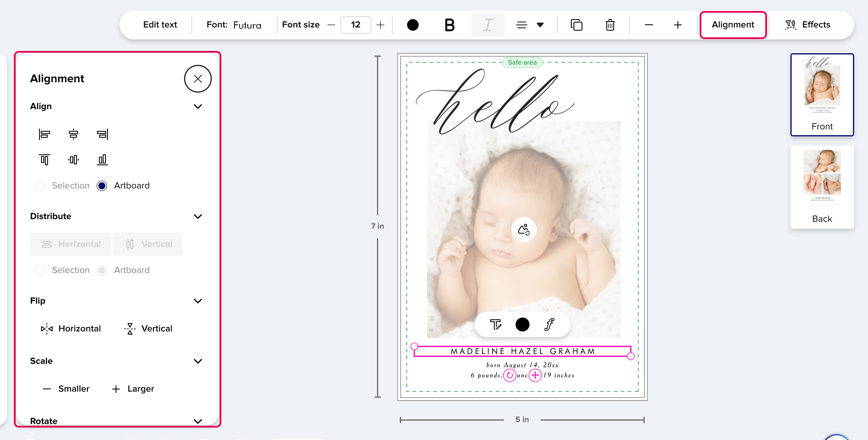Duplicate the selected text element

coord(577,25)
